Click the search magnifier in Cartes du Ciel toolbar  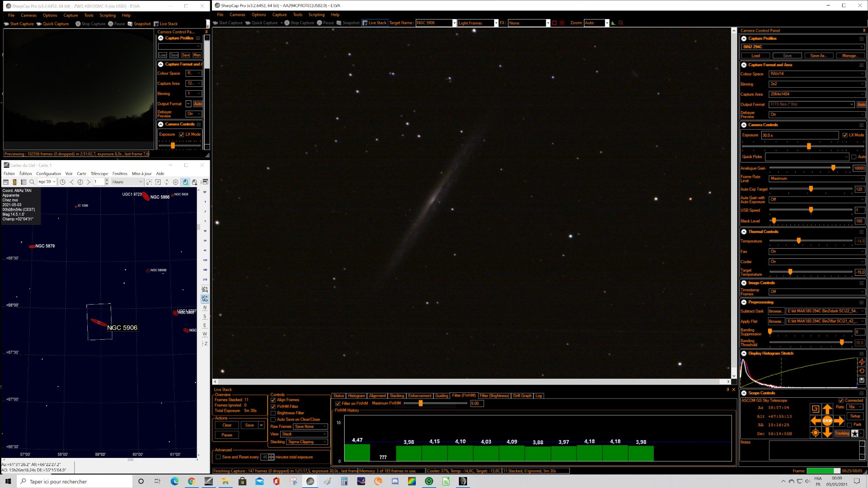32,182
